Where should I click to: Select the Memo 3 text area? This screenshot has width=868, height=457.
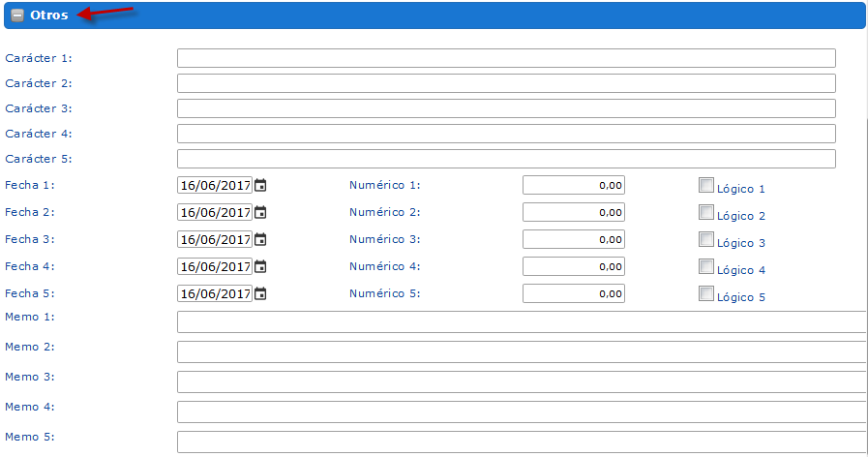522,381
